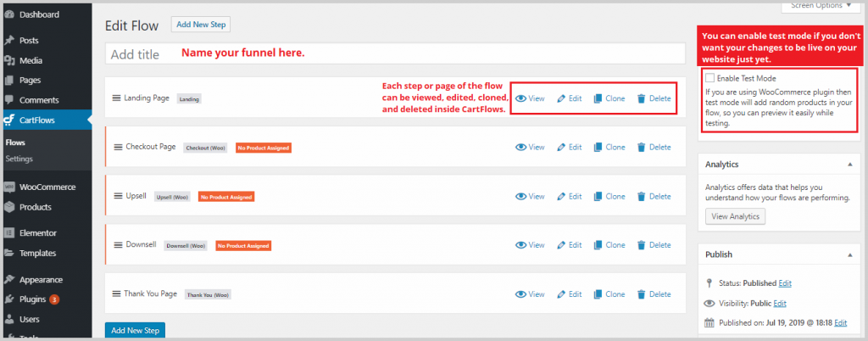The height and width of the screenshot is (341, 868).
Task: Click the drag handle of Downsell step
Action: coord(118,244)
